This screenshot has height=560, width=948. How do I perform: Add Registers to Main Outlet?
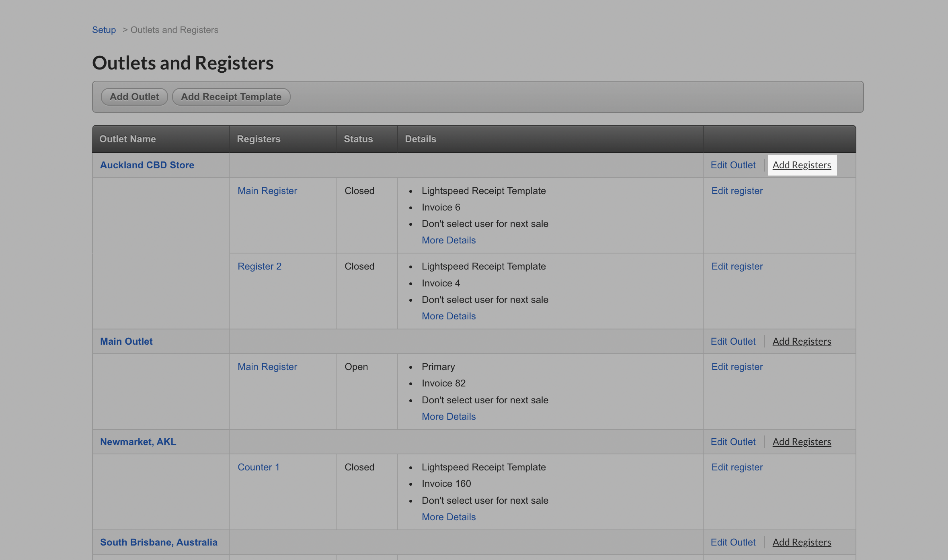pos(802,341)
